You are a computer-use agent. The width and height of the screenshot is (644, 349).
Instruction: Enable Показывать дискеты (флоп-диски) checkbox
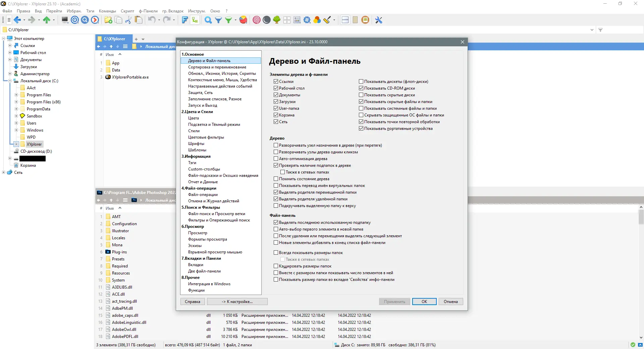pos(361,82)
